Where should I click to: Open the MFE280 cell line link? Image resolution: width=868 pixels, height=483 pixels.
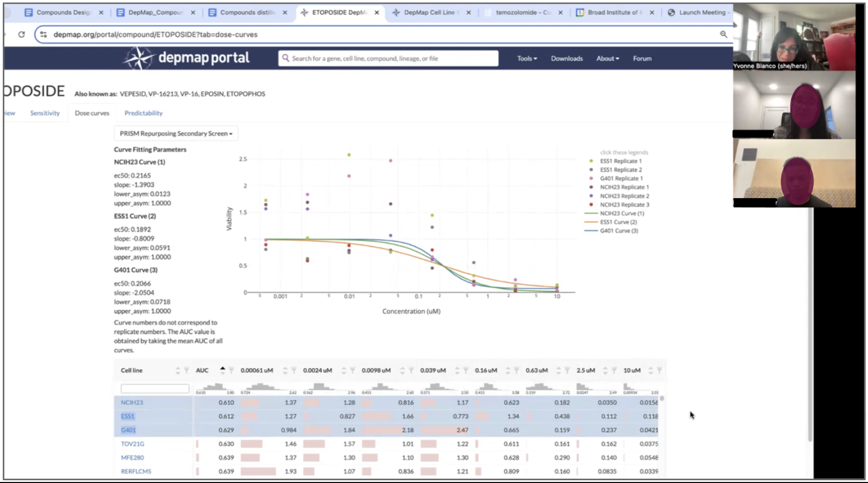[x=132, y=458]
